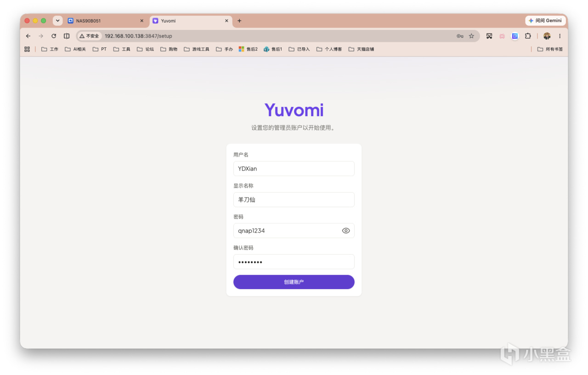Viewport: 588px width, 375px height.
Task: Open the 购物 bookmark folder
Action: click(x=169, y=49)
